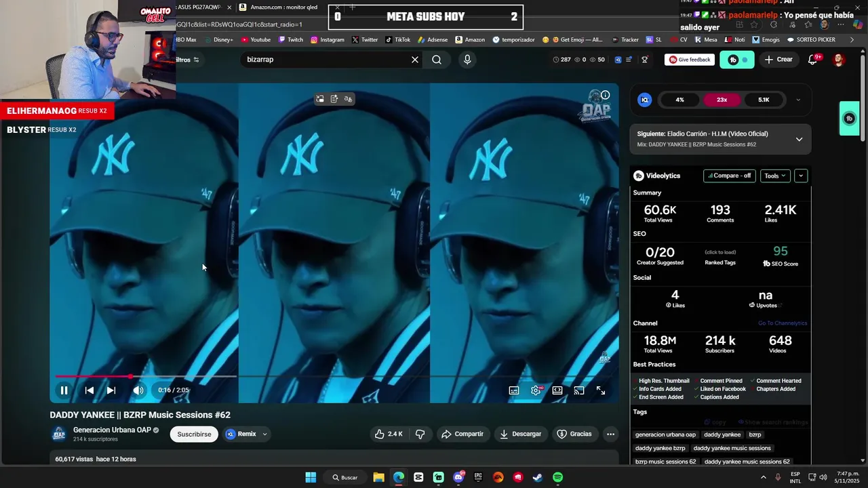
Task: Click the Descargar download button
Action: point(521,434)
